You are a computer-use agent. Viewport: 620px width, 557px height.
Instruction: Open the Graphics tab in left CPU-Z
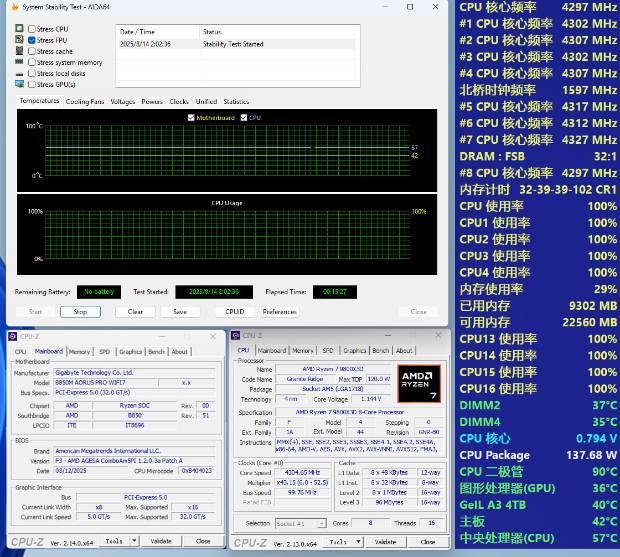click(130, 351)
